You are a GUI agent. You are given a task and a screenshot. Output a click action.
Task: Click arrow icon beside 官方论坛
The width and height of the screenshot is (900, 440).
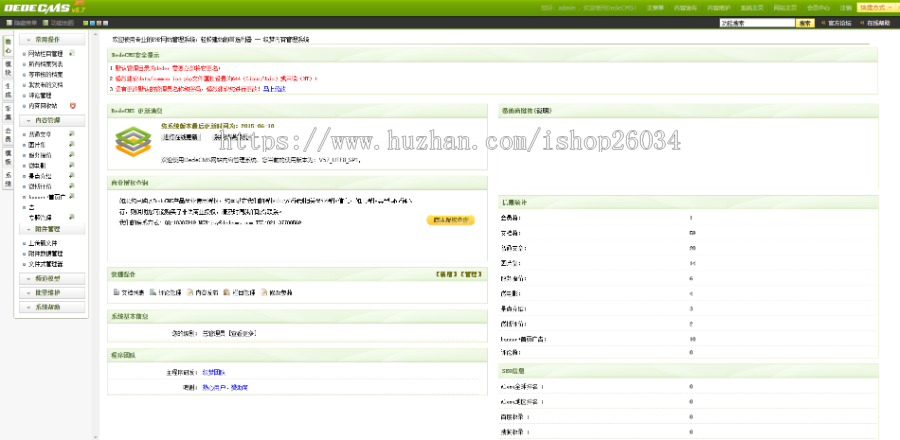pos(823,23)
